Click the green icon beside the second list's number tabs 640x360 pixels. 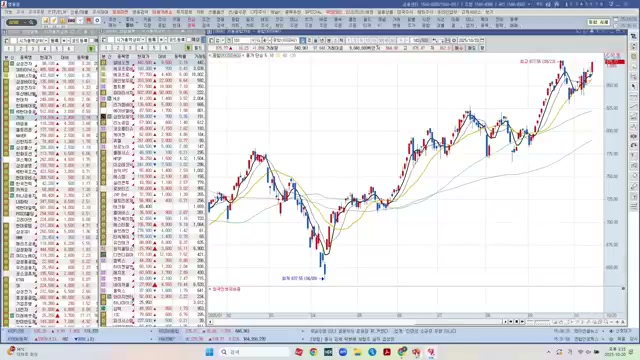(188, 48)
